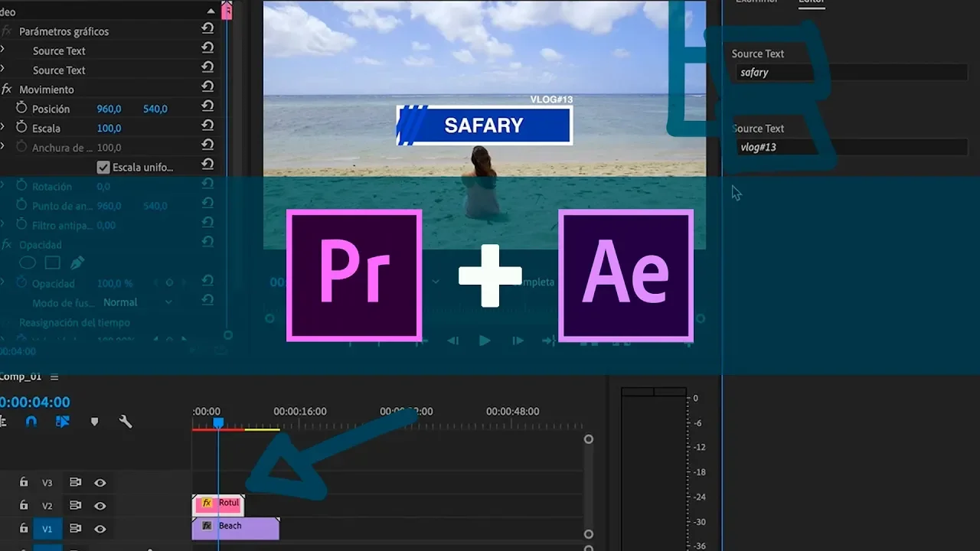Screen dimensions: 980x551
Task: Create a rectangle mask under Opacidad
Action: click(x=52, y=263)
